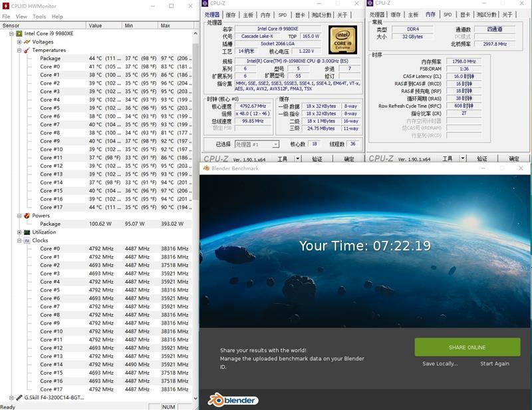Open the Help menu in HWMonitor
The width and height of the screenshot is (532, 410).
tap(57, 16)
